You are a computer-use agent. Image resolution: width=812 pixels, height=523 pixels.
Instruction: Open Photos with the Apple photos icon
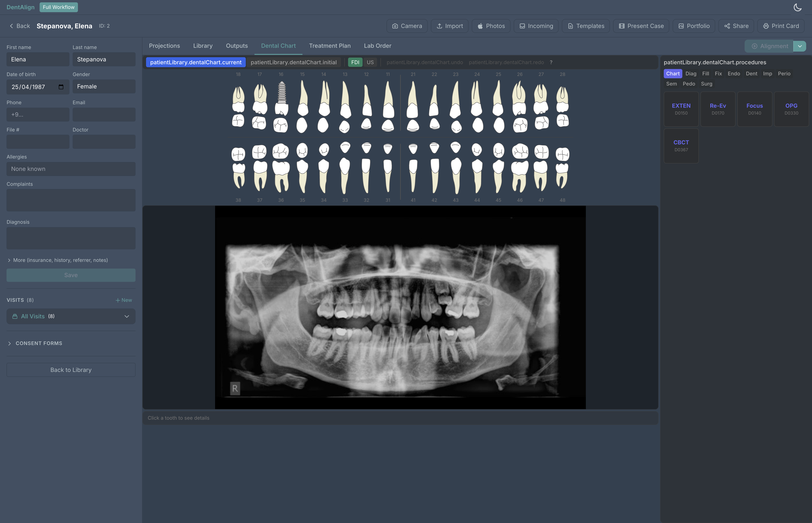(491, 26)
